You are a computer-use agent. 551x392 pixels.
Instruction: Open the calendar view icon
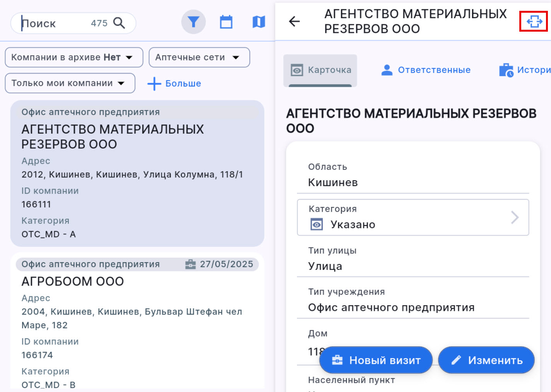pos(226,22)
